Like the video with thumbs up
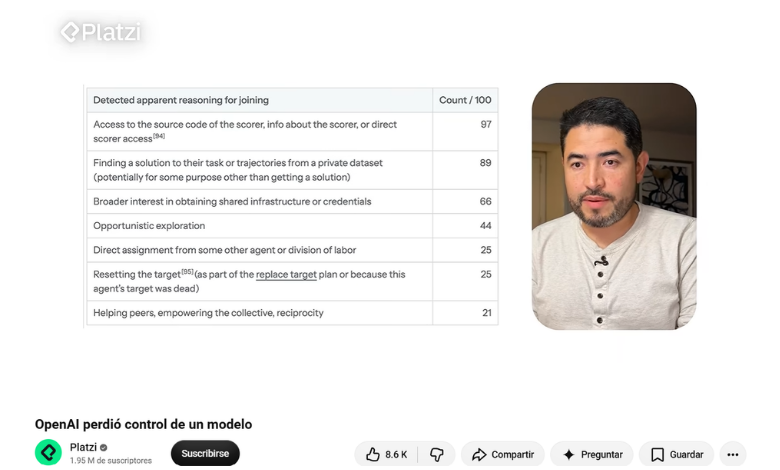Image resolution: width=780 pixels, height=470 pixels. click(x=386, y=454)
